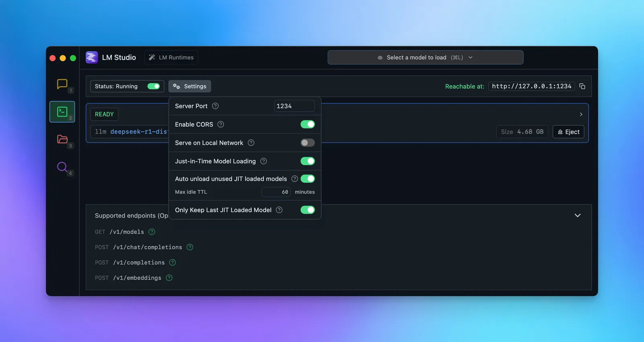Eject the loaded deepseek model

pos(568,132)
